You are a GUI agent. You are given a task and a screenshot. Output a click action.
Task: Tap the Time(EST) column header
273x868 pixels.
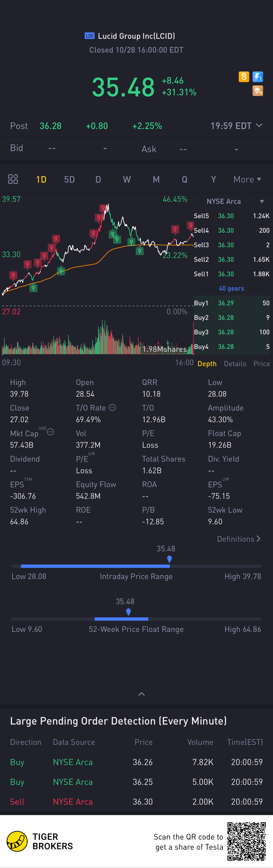point(245,742)
